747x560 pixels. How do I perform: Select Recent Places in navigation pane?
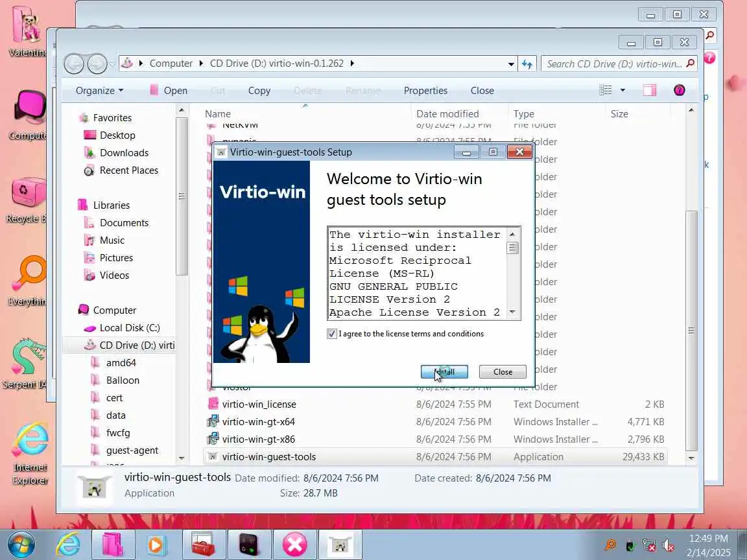pyautogui.click(x=128, y=170)
